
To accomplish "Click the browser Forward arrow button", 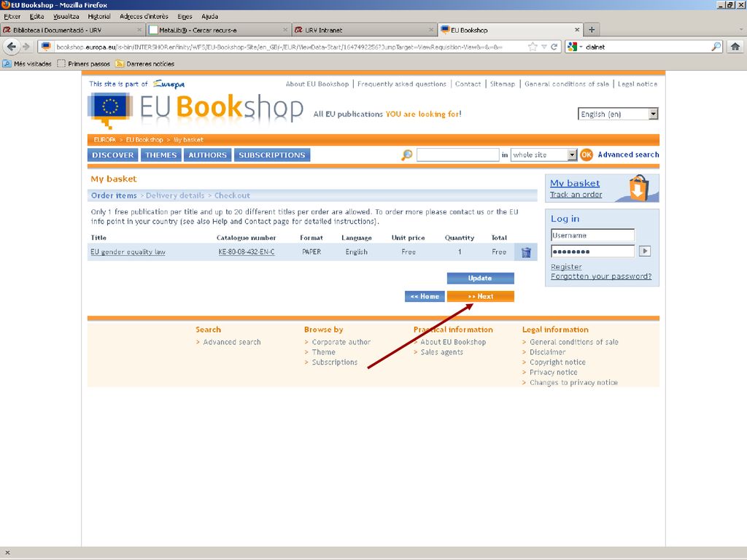I will pyautogui.click(x=26, y=47).
